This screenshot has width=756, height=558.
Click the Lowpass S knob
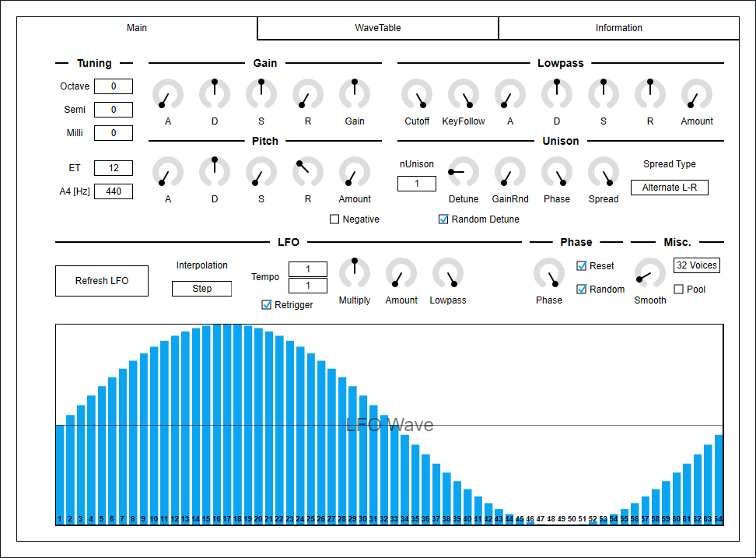click(603, 94)
